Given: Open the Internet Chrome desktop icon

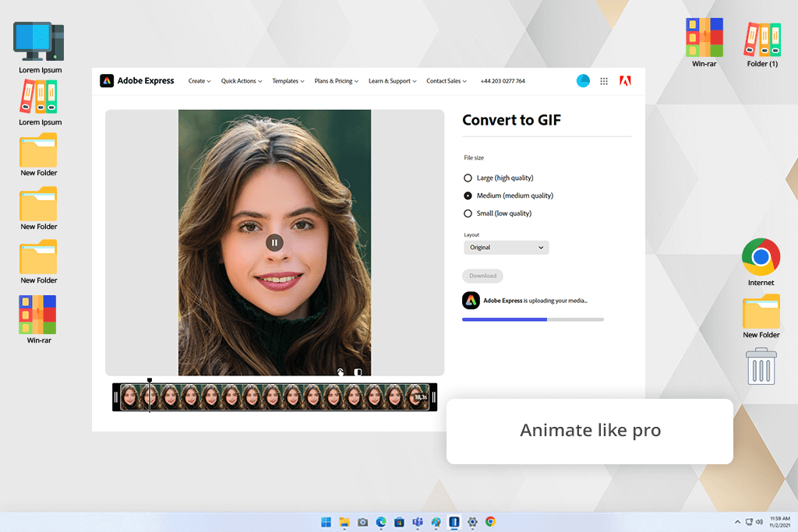Looking at the screenshot, I should coord(761,262).
